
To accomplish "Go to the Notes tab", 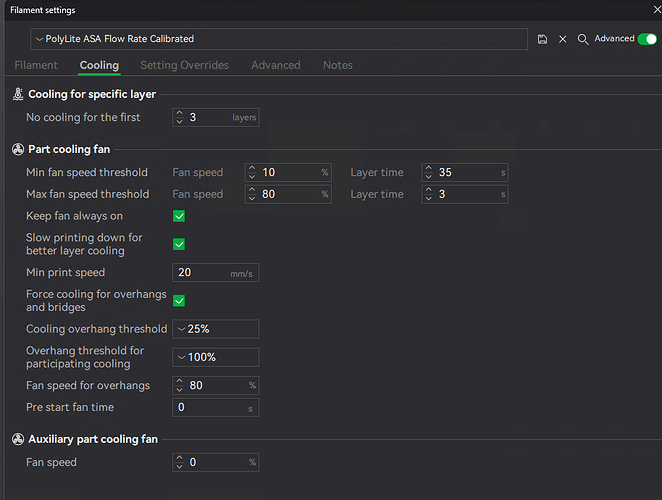I will [x=338, y=65].
